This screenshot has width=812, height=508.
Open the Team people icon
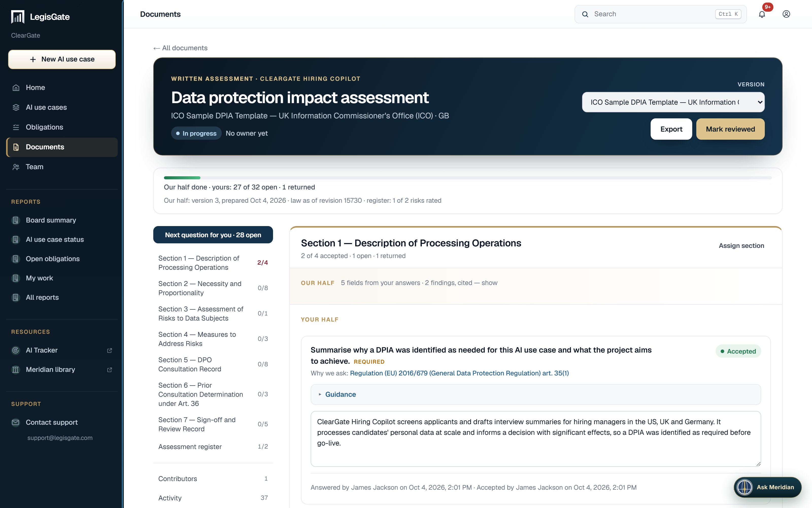click(16, 167)
